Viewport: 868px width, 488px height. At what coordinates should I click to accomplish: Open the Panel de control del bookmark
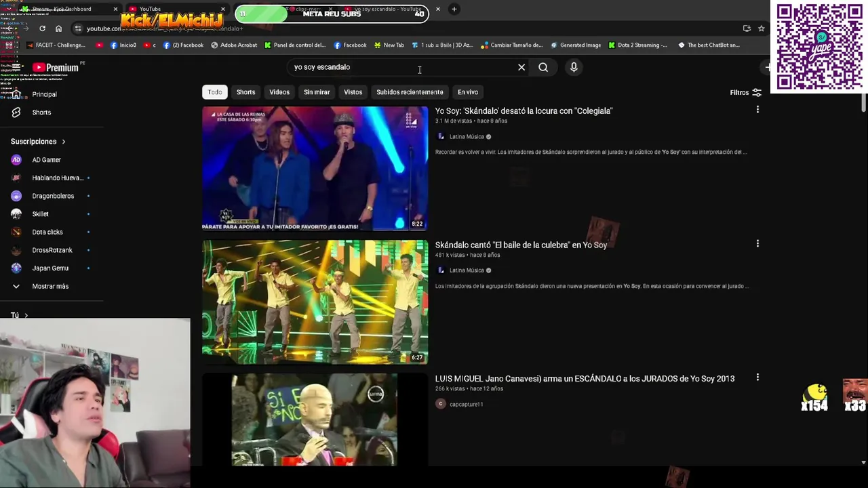295,45
